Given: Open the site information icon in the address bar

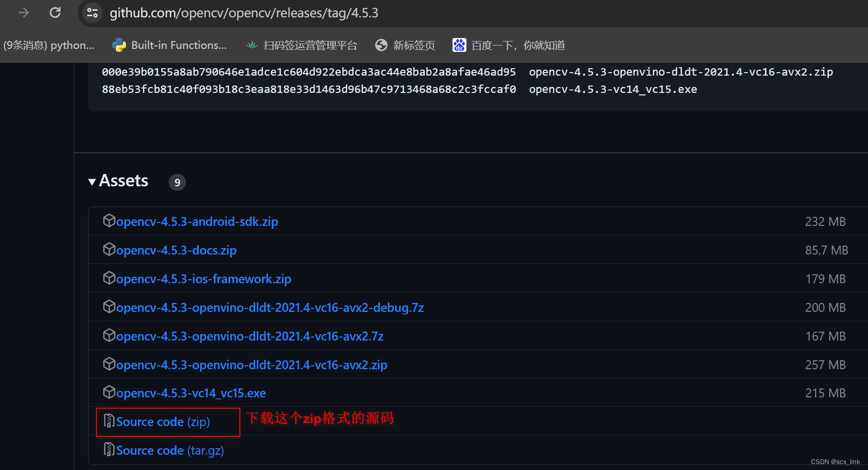Looking at the screenshot, I should click(x=92, y=13).
